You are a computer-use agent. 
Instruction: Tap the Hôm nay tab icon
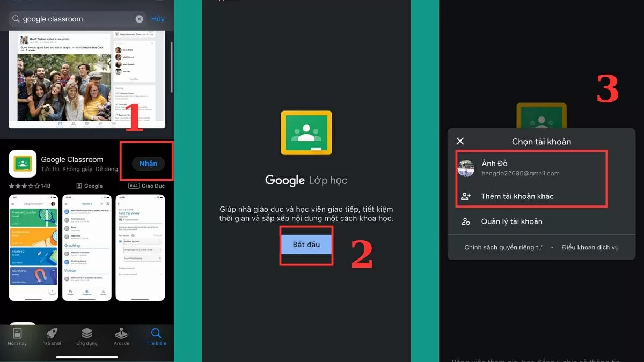coord(17,333)
